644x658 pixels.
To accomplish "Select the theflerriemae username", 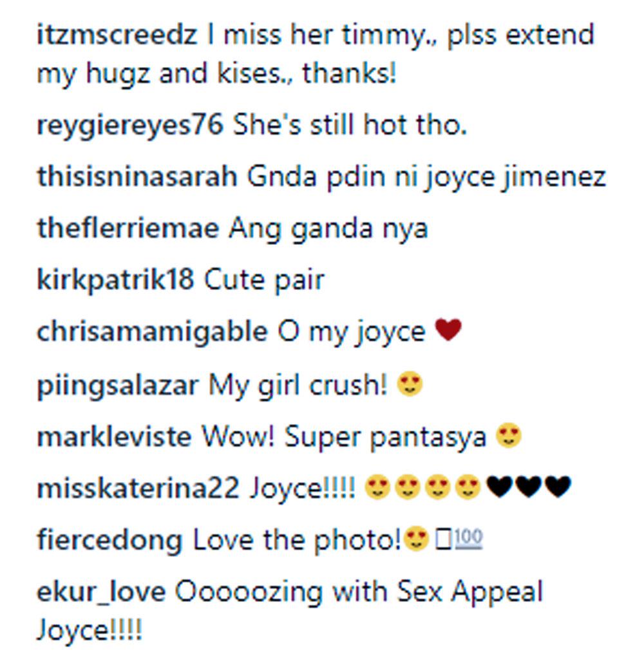I will coord(128,228).
